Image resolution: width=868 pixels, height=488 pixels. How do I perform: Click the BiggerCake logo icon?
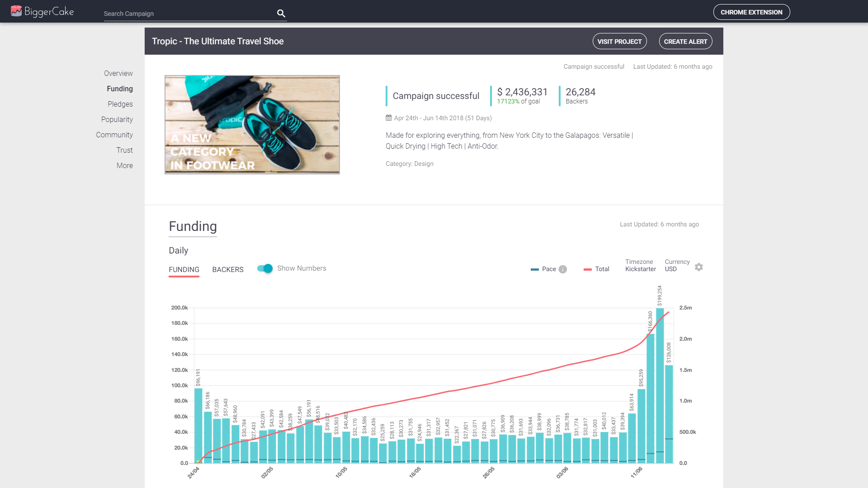[16, 11]
